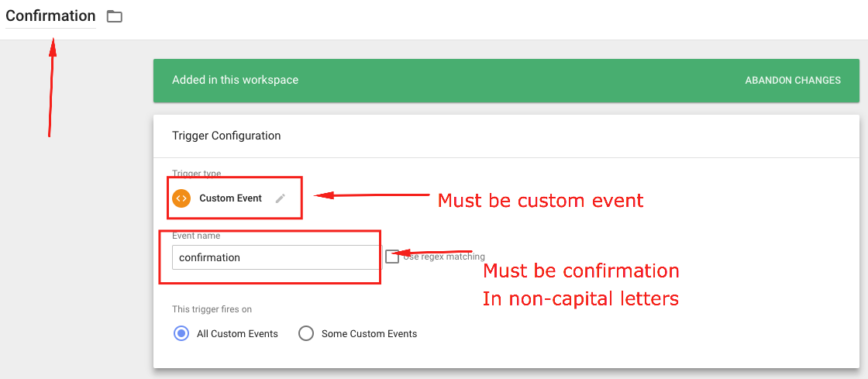Screen dimensions: 868x379
Task: Rename the trigger via the Confirmation title
Action: tap(50, 16)
